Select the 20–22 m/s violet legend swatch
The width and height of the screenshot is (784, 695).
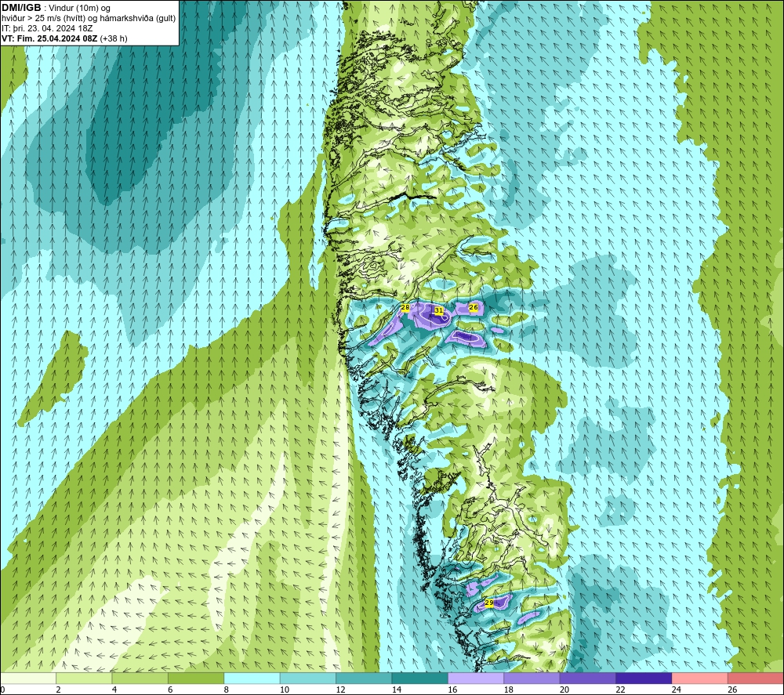588,679
